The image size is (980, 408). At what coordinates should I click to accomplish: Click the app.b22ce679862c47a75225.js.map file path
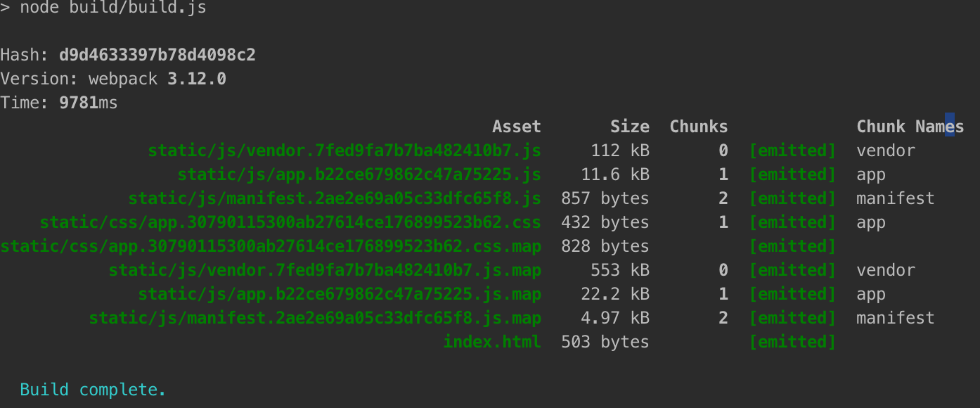coord(339,294)
